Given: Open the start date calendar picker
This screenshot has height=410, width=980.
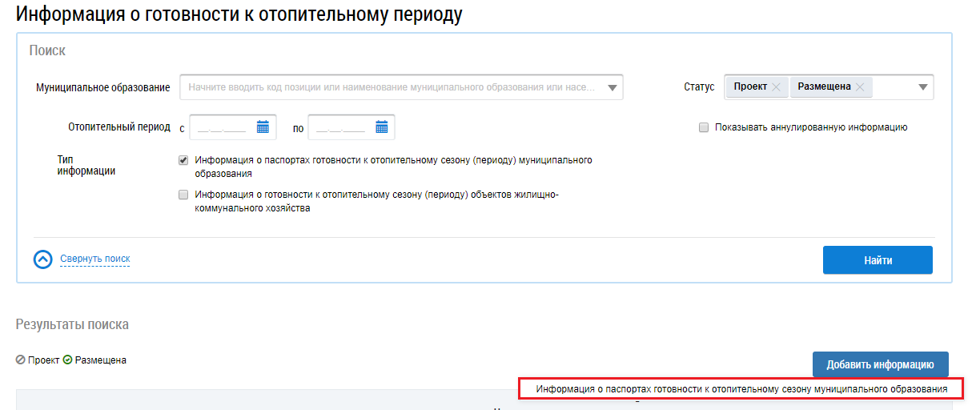Looking at the screenshot, I should (x=263, y=127).
